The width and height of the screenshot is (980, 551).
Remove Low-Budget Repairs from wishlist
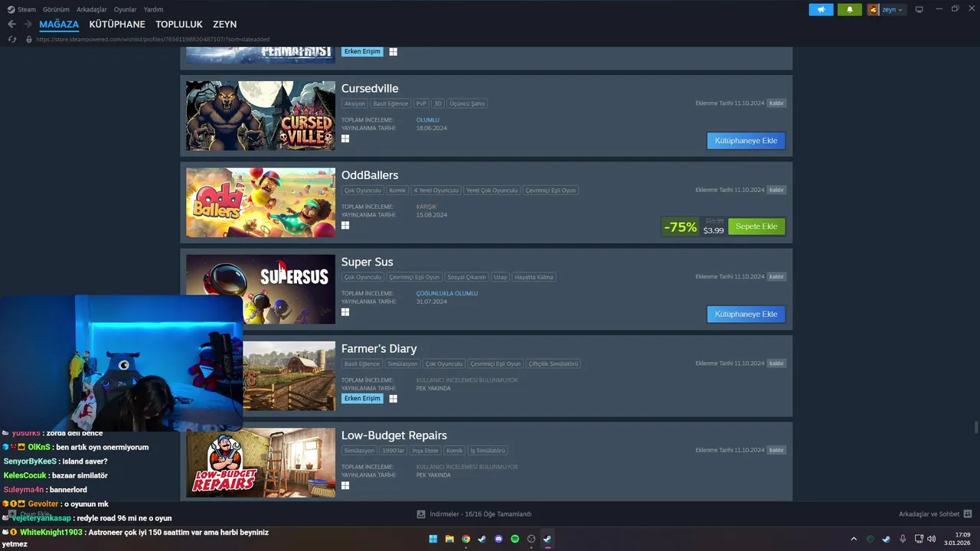776,450
